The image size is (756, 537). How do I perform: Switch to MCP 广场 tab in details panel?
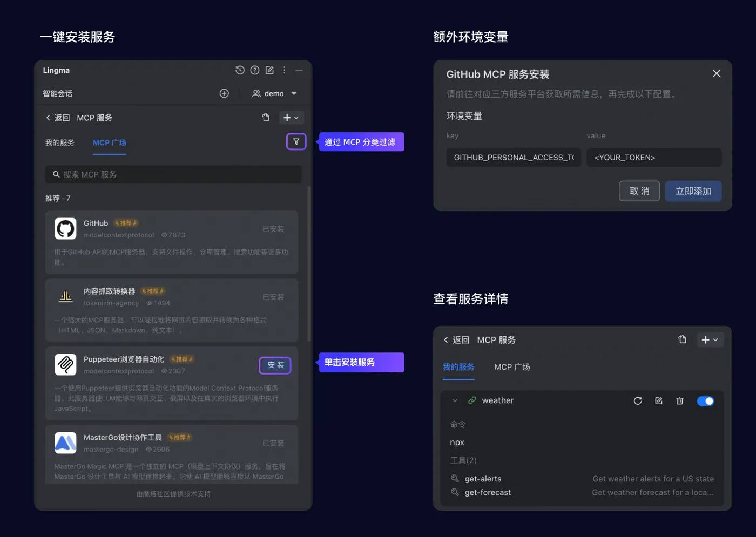point(512,367)
